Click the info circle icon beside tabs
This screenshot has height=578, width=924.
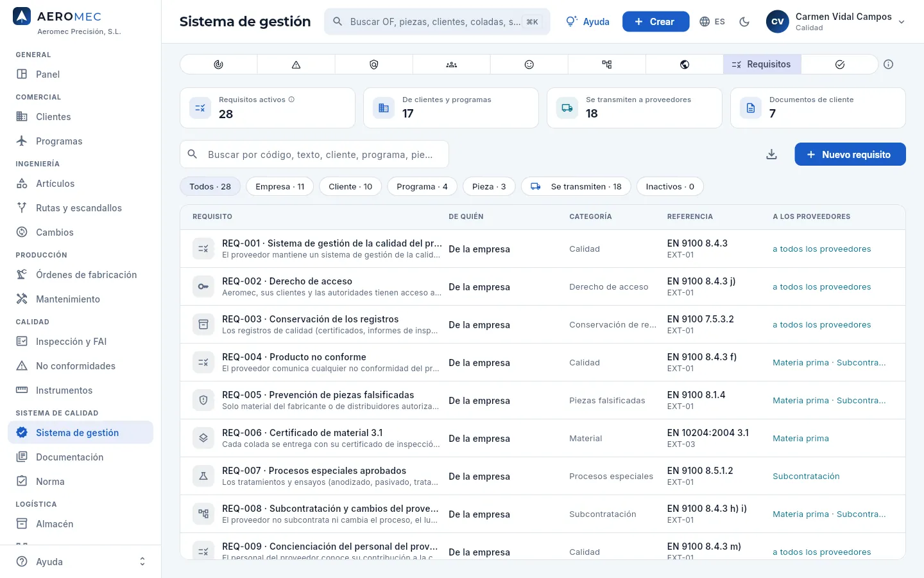pos(889,64)
